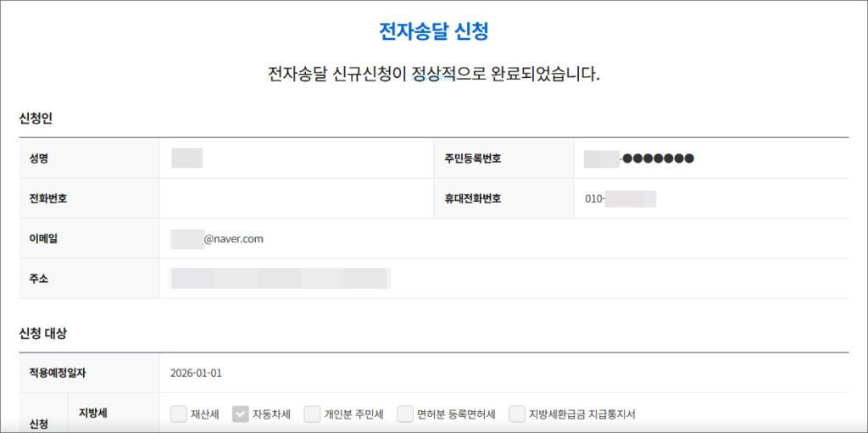Viewport: 868px width, 433px height.
Task: Click the 2026-01-01 effective date value
Action: [197, 373]
